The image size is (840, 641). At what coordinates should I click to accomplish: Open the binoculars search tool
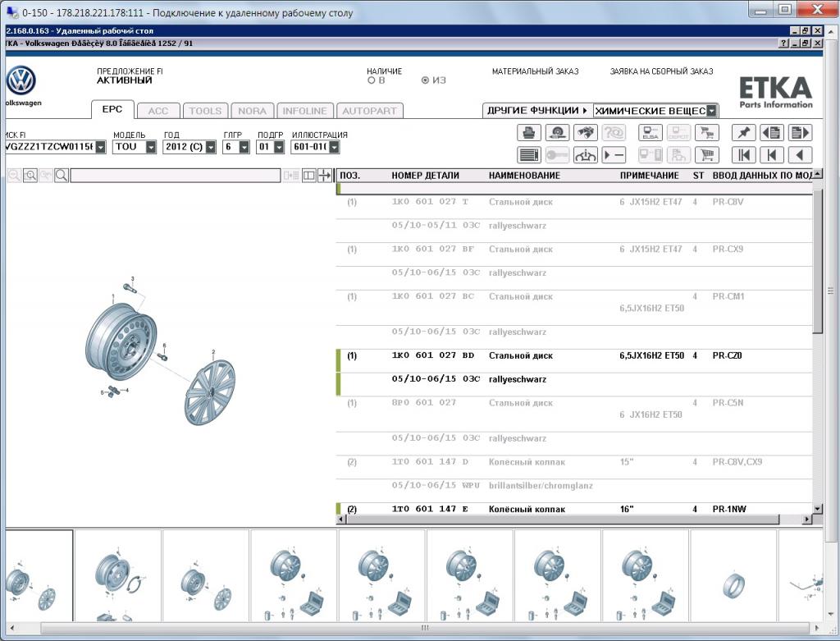click(x=585, y=132)
